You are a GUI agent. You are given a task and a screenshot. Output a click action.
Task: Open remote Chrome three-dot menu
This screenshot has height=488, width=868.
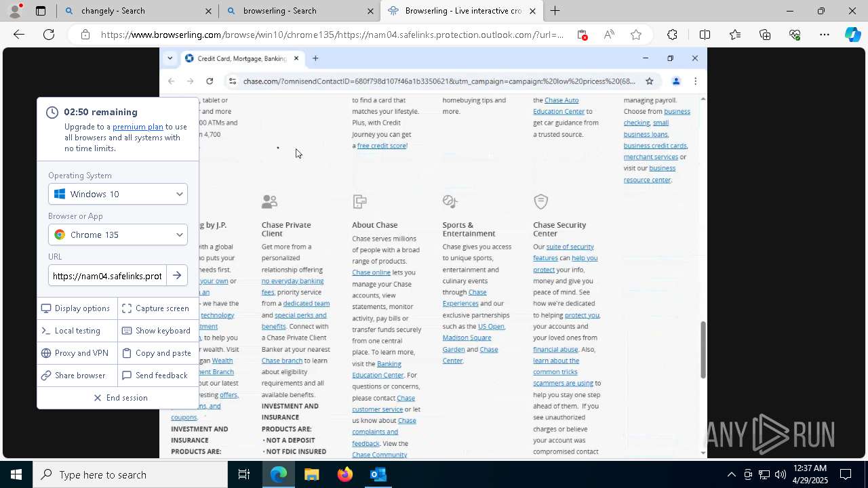pyautogui.click(x=695, y=81)
